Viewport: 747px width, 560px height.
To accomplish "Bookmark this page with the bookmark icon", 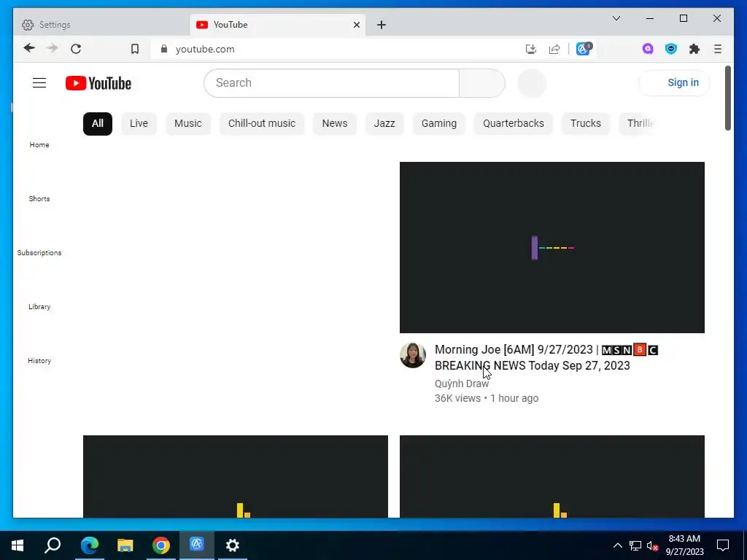I will pos(135,49).
